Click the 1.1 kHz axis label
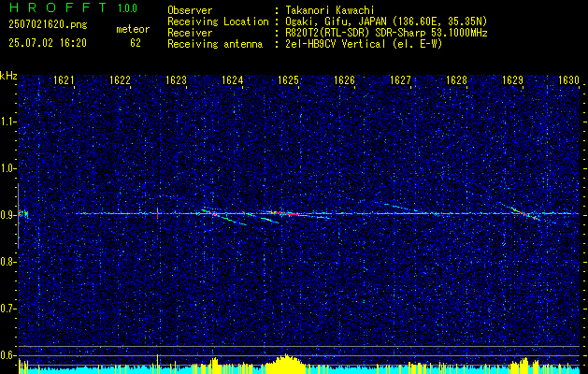Screen dimensions: 588x374 (x=7, y=122)
